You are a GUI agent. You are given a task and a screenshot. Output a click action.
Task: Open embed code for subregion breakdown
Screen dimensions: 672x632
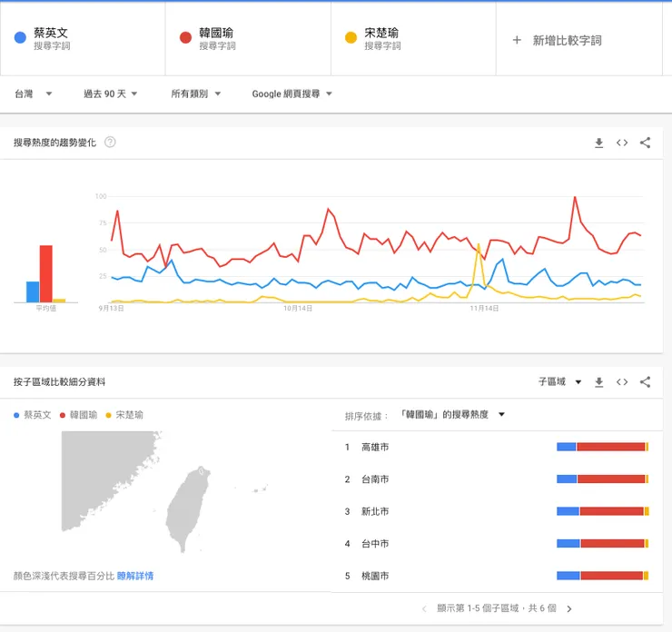pos(622,381)
